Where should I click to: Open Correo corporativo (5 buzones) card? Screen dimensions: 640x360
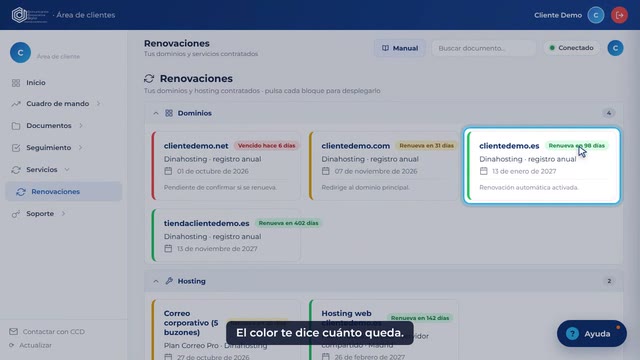tap(226, 330)
